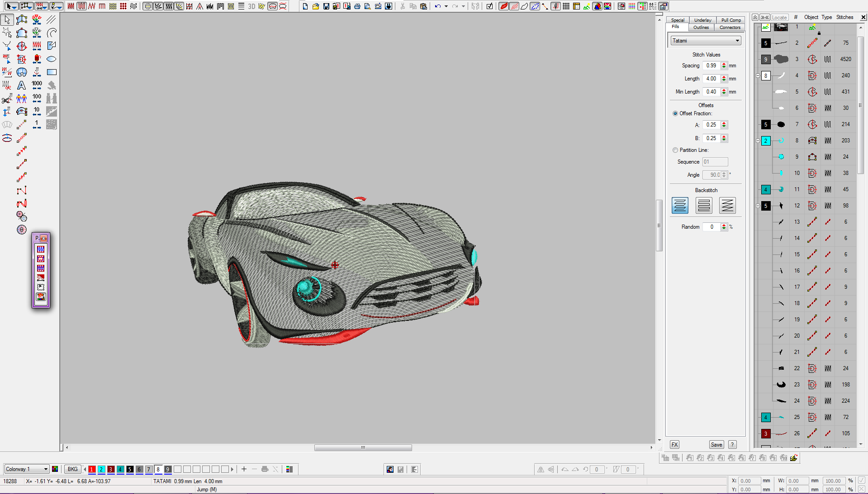
Task: Select the rectangle shape tool
Action: point(52,72)
